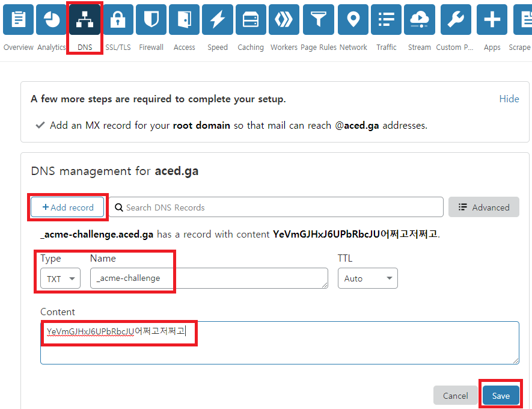Expand Advanced DNS options

[x=483, y=207]
